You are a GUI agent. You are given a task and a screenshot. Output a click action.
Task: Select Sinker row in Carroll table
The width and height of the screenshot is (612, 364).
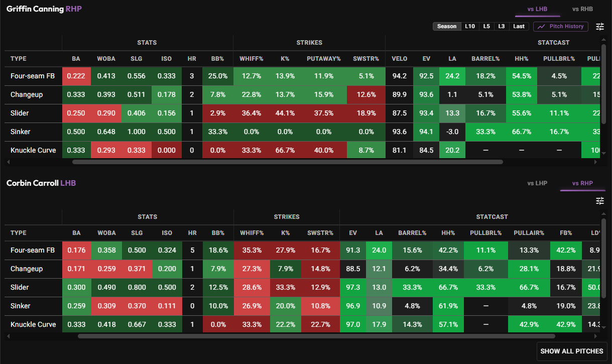pos(302,306)
